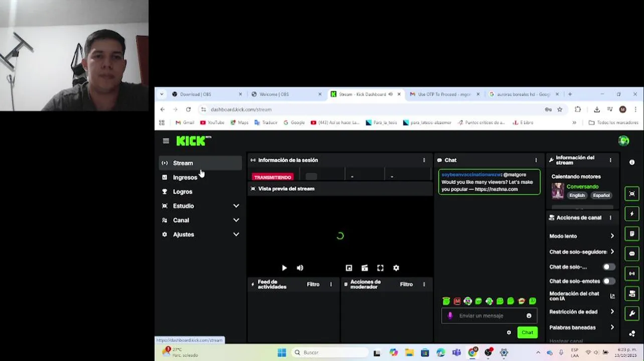Toggle session info broadcast widget on rail

tap(632, 274)
